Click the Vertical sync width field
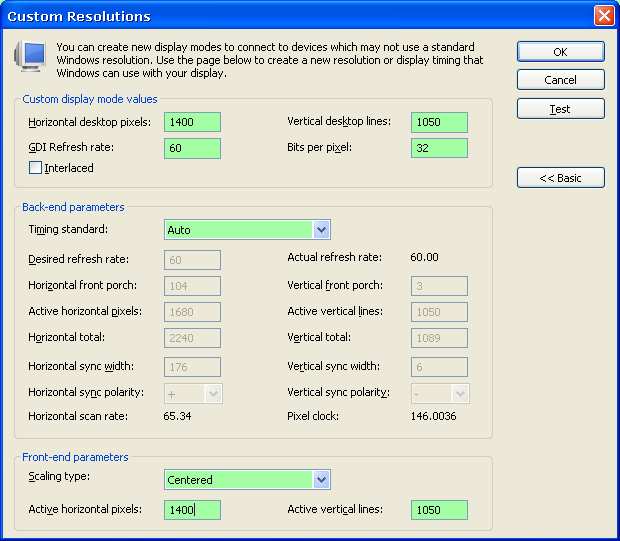This screenshot has width=620, height=541. point(439,367)
